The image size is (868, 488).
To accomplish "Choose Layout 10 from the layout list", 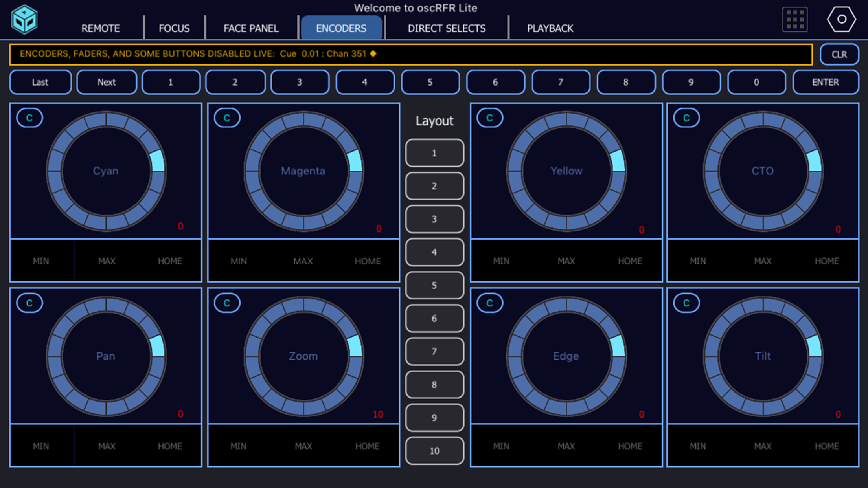I will (434, 451).
